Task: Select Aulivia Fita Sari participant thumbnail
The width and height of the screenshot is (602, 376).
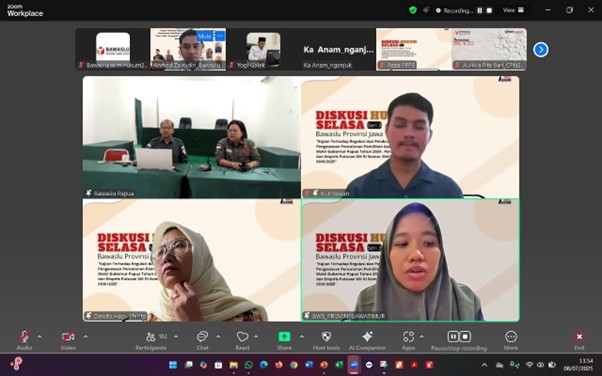Action: point(489,49)
